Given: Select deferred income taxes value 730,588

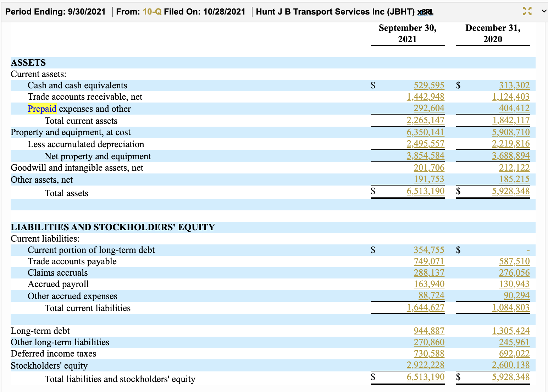Looking at the screenshot, I should click(429, 353).
